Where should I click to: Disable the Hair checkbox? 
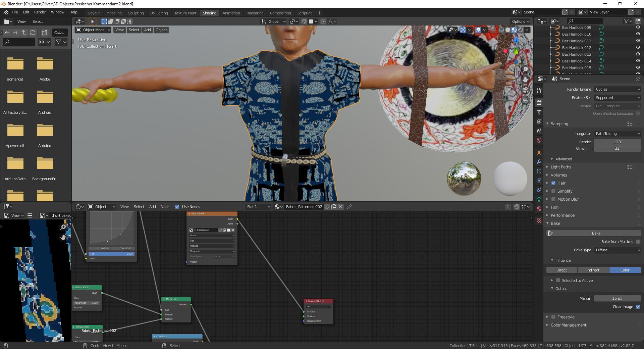tap(553, 183)
